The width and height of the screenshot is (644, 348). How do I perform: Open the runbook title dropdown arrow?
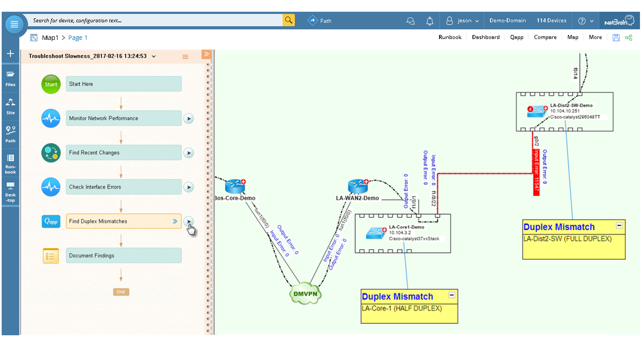point(154,56)
